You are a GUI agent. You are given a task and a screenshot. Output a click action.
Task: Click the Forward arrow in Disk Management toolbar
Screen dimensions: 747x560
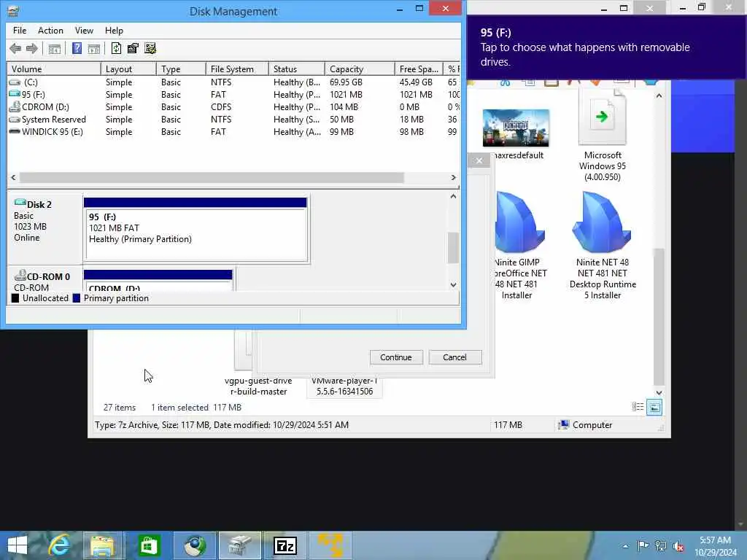tap(32, 48)
